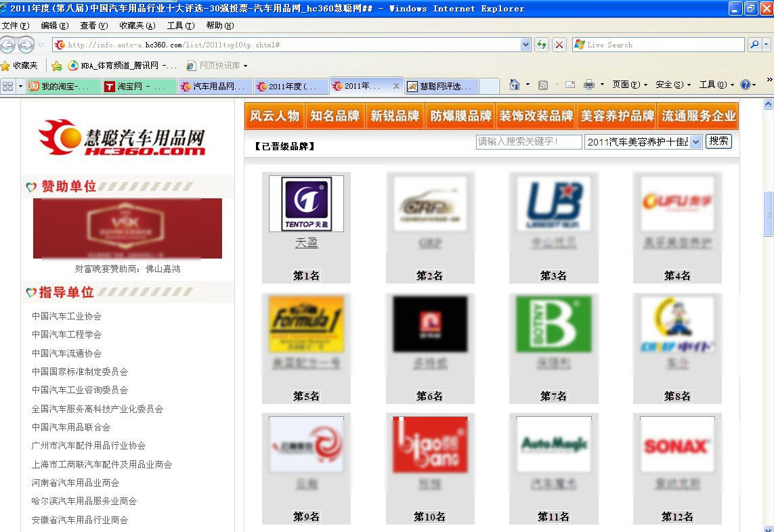Switch to the 慧聪网评选 tab
Screen dimensions: 774x532
click(442, 87)
